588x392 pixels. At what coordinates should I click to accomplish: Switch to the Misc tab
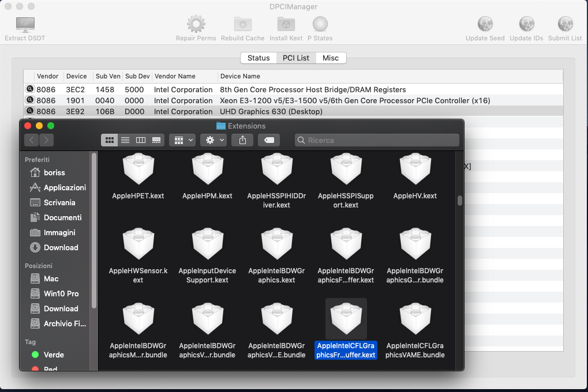[x=331, y=58]
